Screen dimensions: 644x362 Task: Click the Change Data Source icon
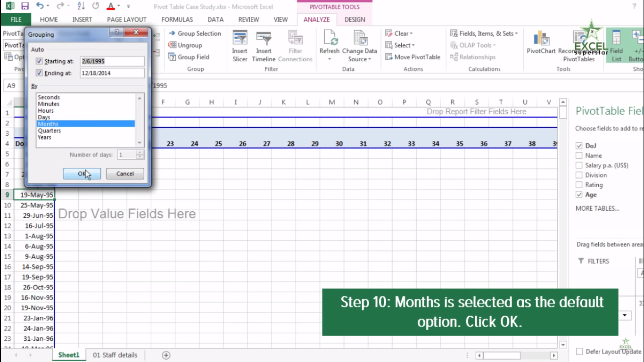[360, 38]
